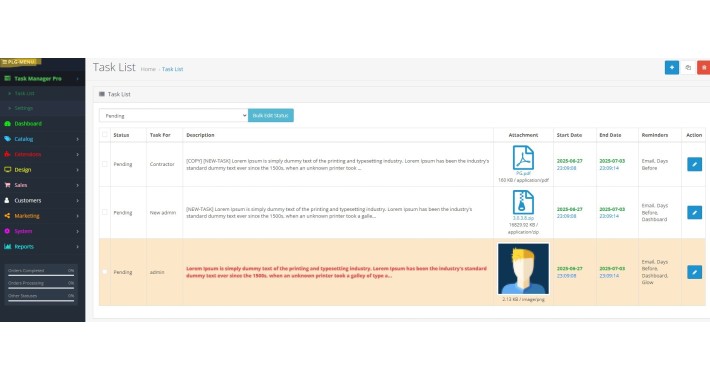Expand the Marketing menu chevron

(77, 216)
